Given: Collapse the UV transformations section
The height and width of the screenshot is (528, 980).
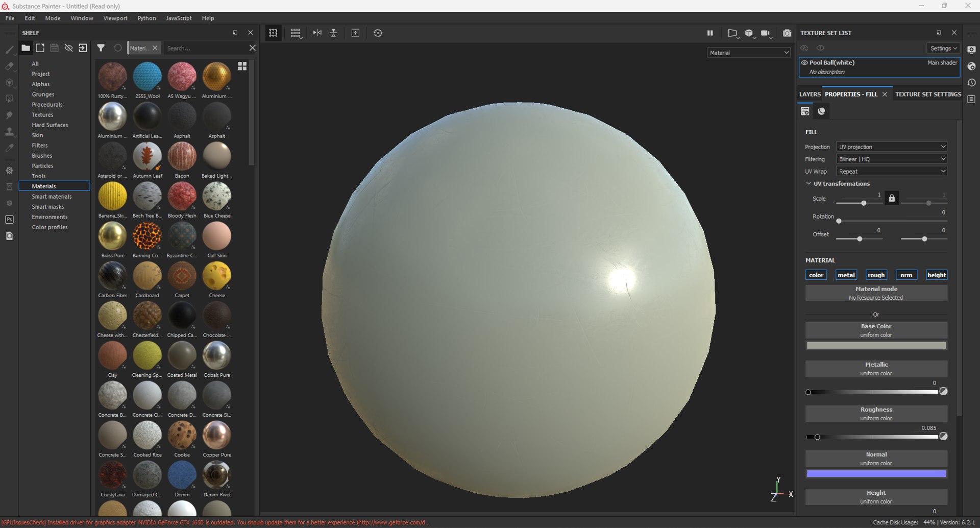Looking at the screenshot, I should coord(808,183).
